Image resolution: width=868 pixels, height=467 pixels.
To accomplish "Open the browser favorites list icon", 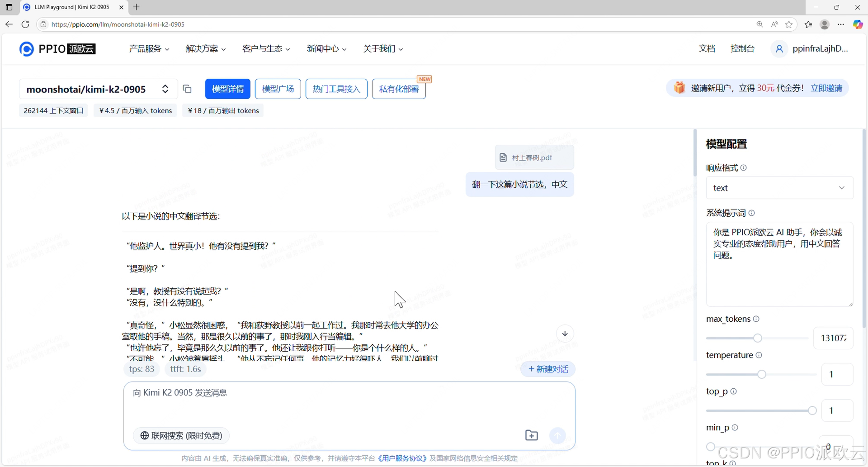I will click(x=808, y=24).
